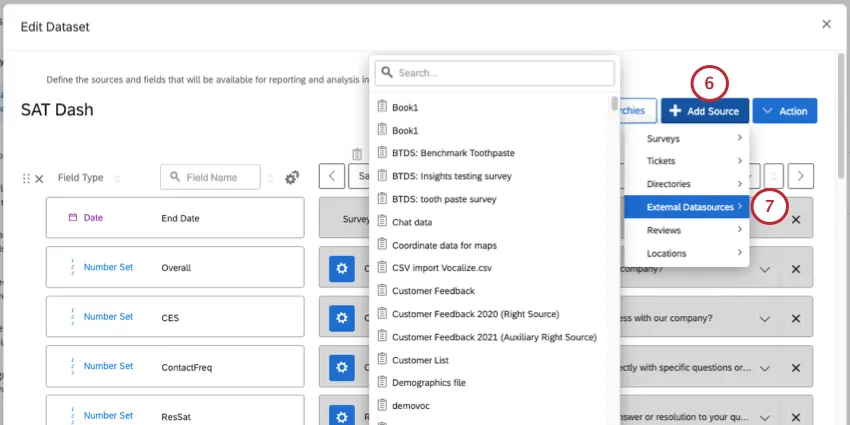Open the Action dropdown button

[x=784, y=111]
